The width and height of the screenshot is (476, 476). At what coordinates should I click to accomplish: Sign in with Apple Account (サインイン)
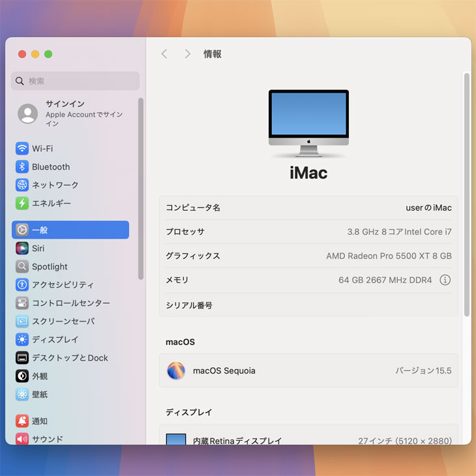coord(70,113)
